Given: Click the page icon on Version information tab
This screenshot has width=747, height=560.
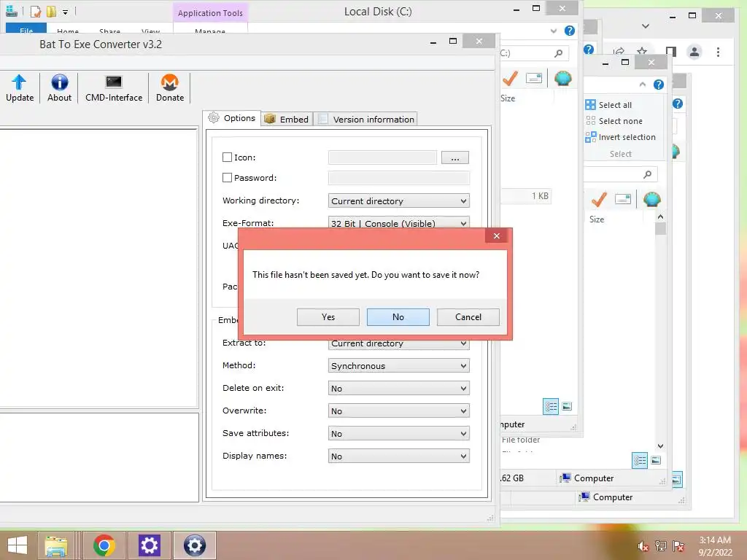Looking at the screenshot, I should coord(323,119).
